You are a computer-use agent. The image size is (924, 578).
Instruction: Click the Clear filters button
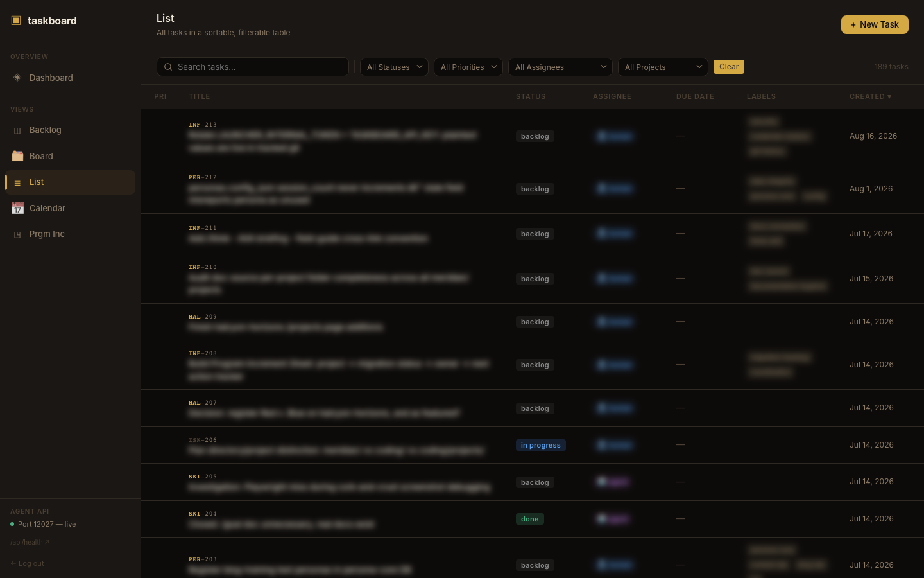[729, 67]
